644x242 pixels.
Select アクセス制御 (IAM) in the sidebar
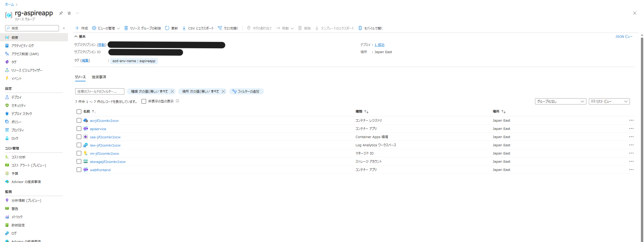point(25,54)
